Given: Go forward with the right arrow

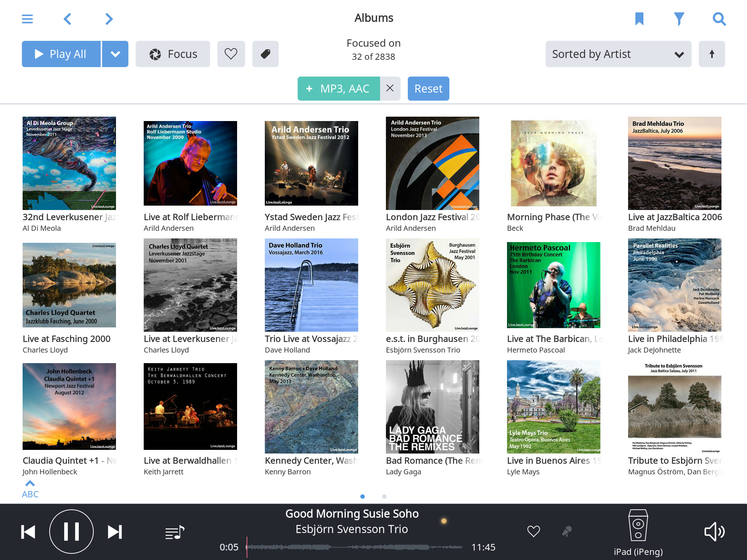Looking at the screenshot, I should pyautogui.click(x=109, y=19).
